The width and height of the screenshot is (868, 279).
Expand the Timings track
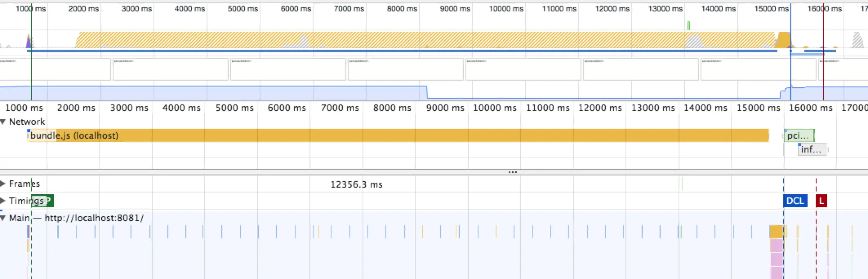(x=3, y=201)
